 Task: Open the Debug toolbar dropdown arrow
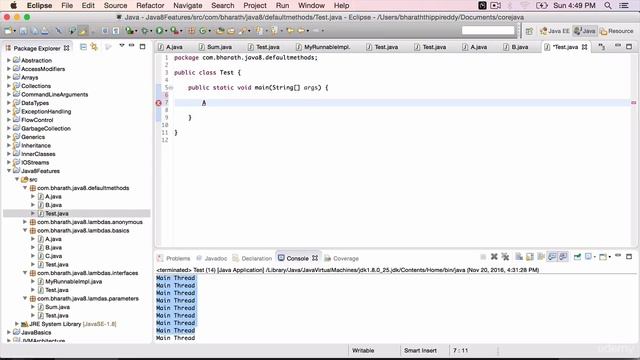tap(151, 31)
